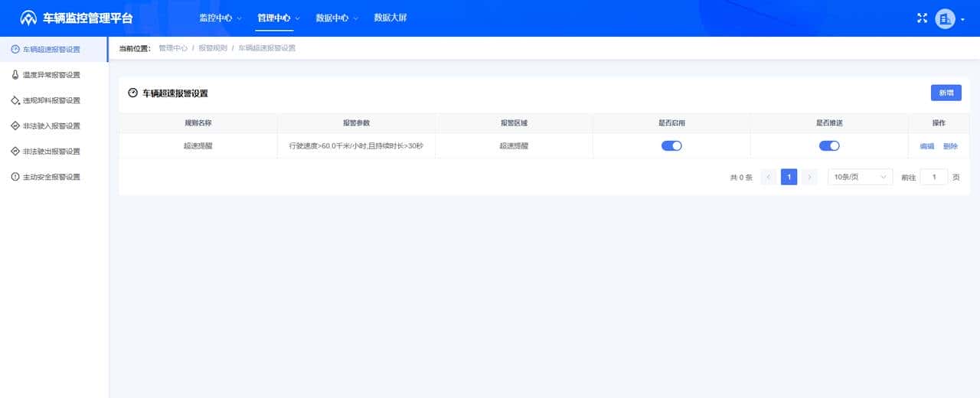Select 非法驶入报警设置 in the sidebar
Image resolution: width=980 pixels, height=398 pixels.
[x=54, y=126]
